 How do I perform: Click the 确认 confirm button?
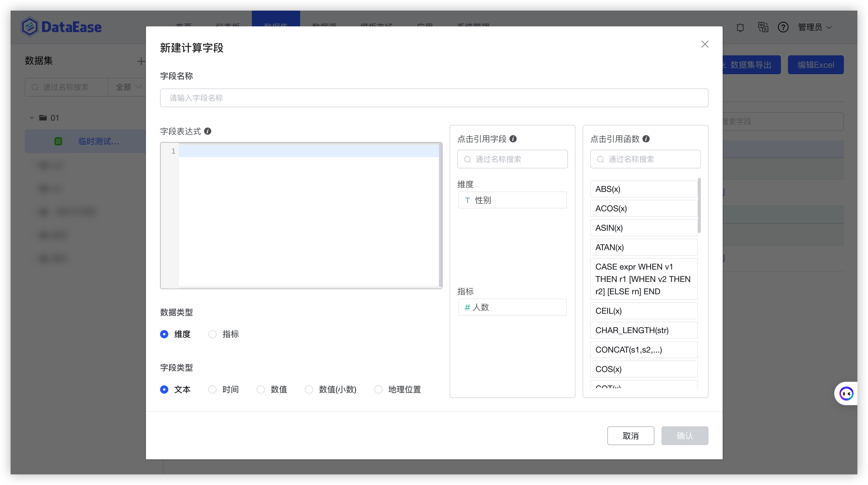pyautogui.click(x=684, y=436)
